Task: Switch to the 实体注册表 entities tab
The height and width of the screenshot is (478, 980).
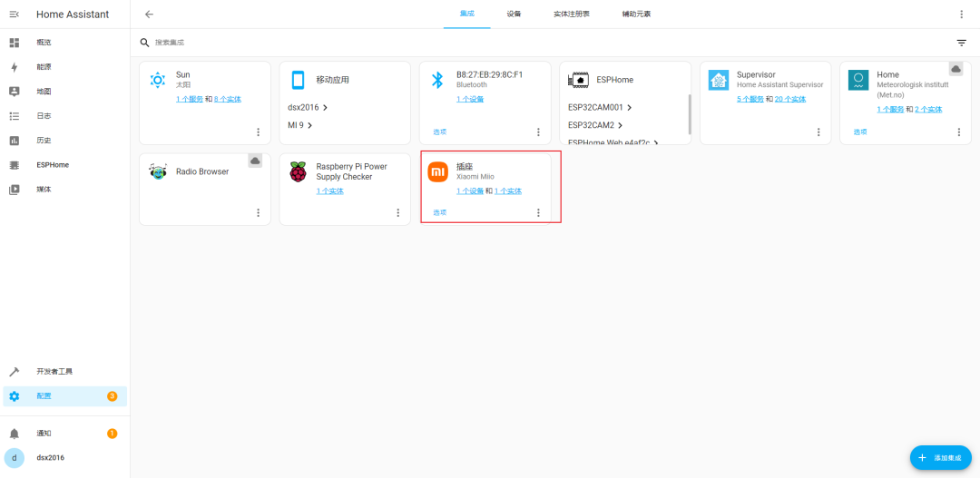Action: pyautogui.click(x=572, y=14)
